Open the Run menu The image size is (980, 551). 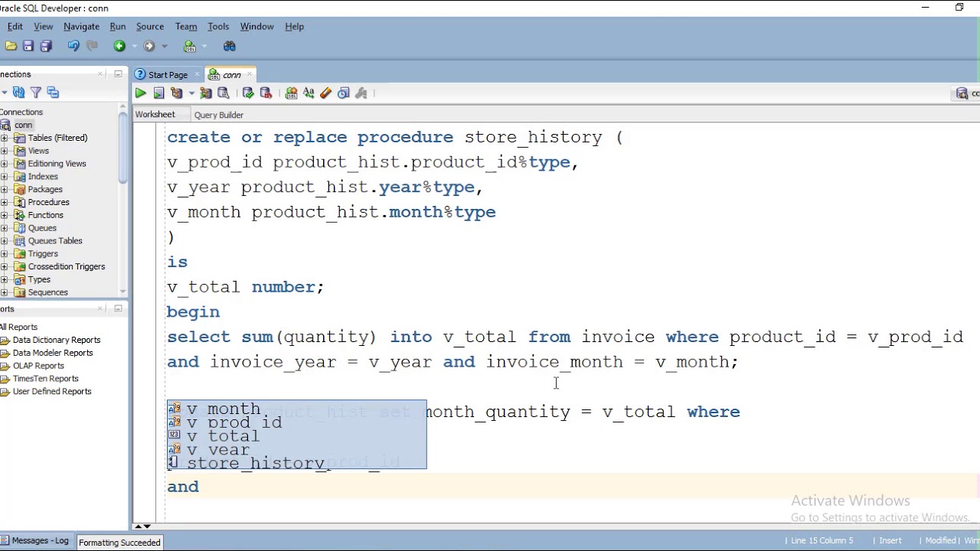(118, 27)
